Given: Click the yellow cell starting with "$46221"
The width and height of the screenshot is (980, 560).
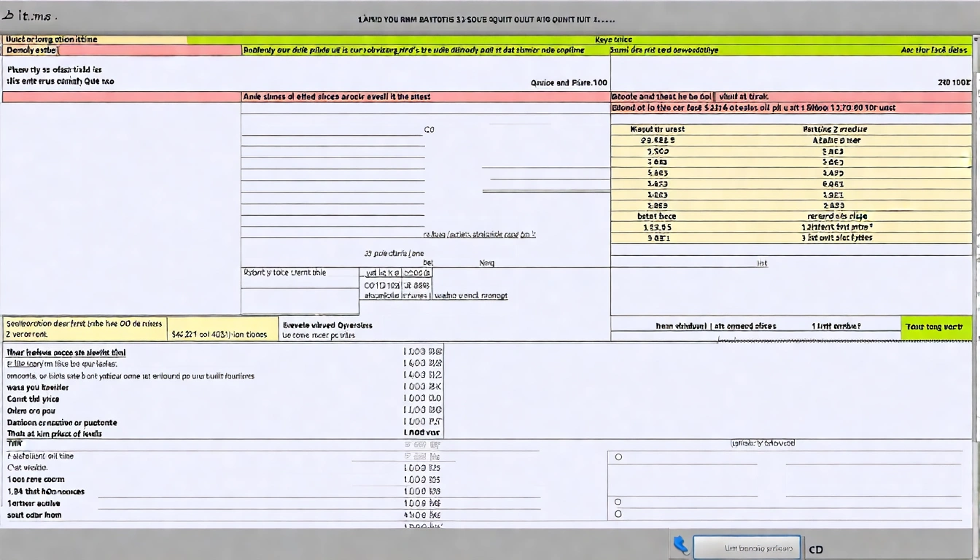Looking at the screenshot, I should [222, 335].
